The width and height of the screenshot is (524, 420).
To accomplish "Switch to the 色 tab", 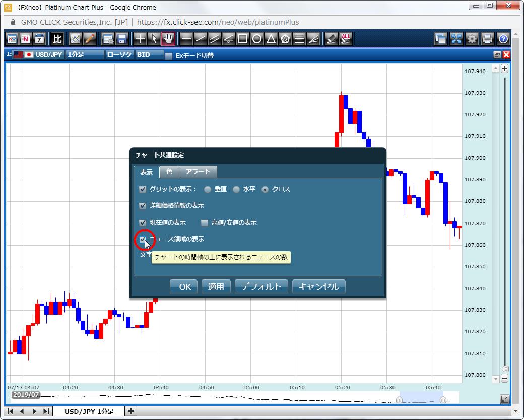I will click(x=169, y=172).
